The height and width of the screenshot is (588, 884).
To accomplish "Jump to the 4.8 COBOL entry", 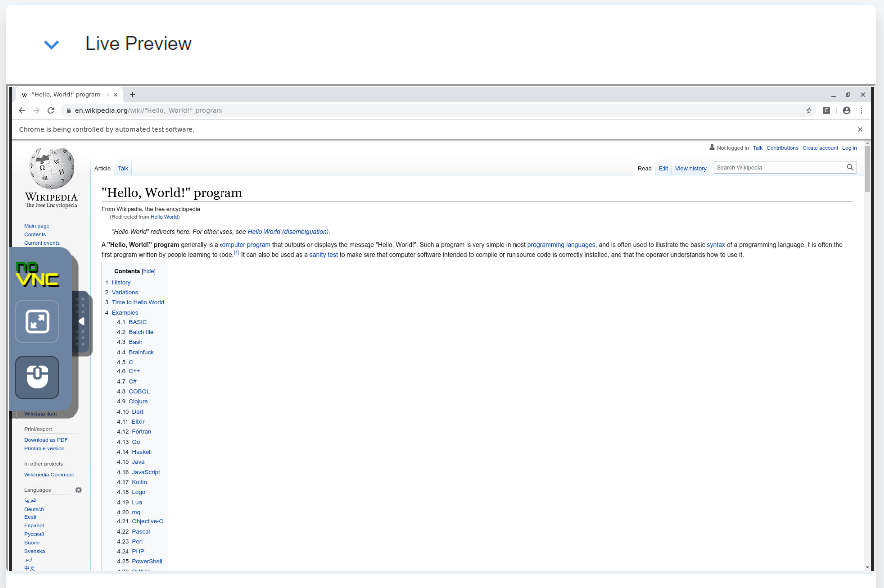I will point(139,391).
